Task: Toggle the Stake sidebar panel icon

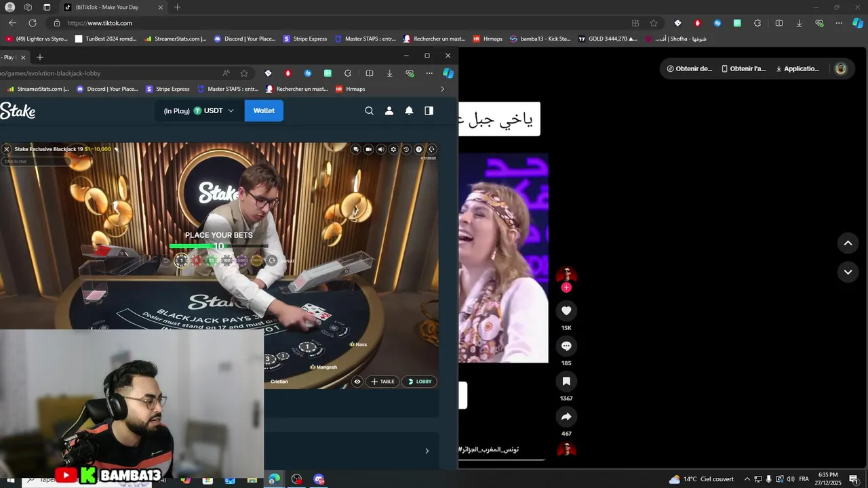Action: pyautogui.click(x=429, y=110)
